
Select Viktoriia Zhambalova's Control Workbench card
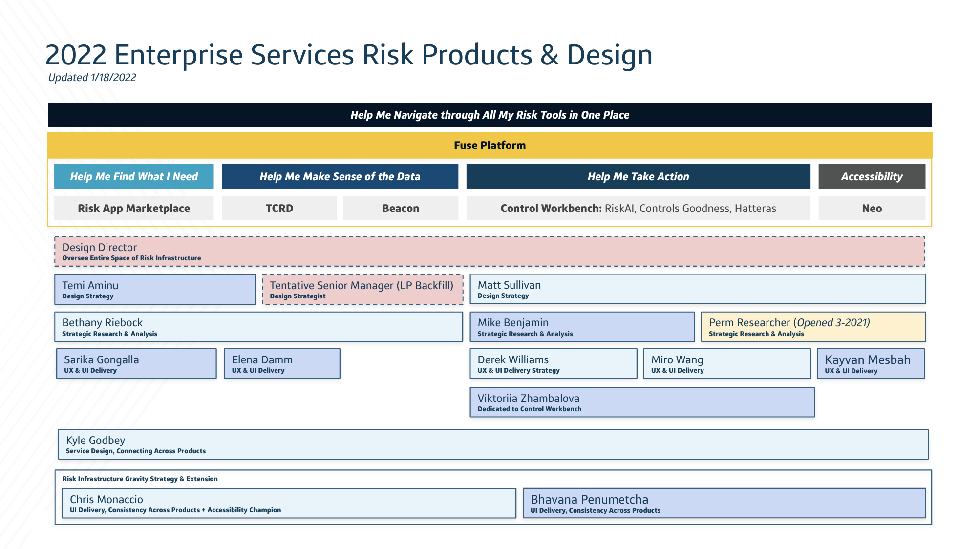coord(641,402)
